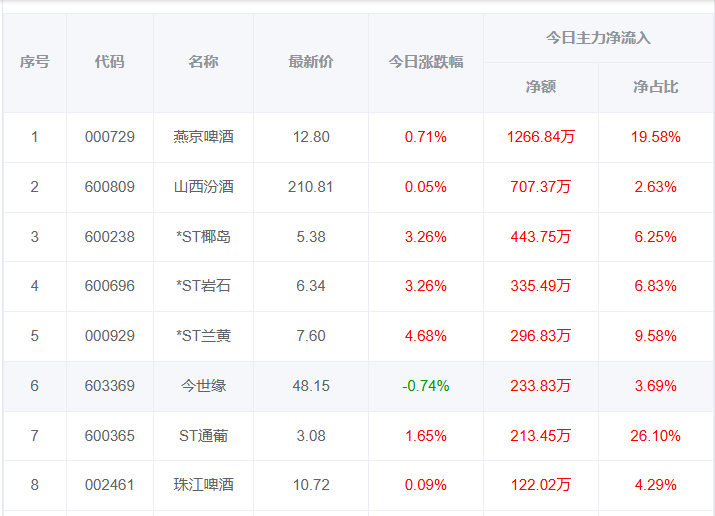The image size is (715, 516).
Task: Open *ST岩石 stock name
Action: coord(203,286)
